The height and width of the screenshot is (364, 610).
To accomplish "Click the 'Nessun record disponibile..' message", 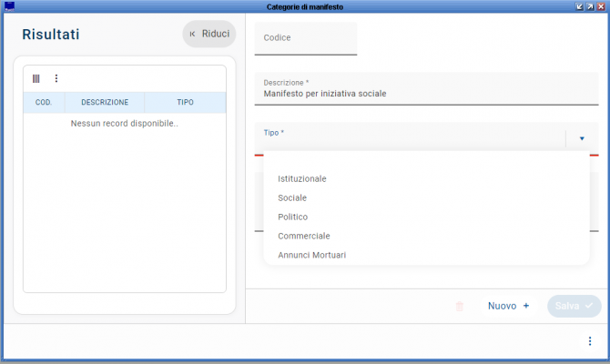I will tap(125, 124).
